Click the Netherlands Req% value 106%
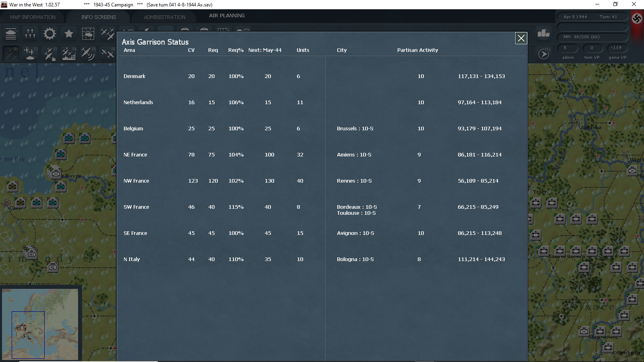 (x=236, y=103)
